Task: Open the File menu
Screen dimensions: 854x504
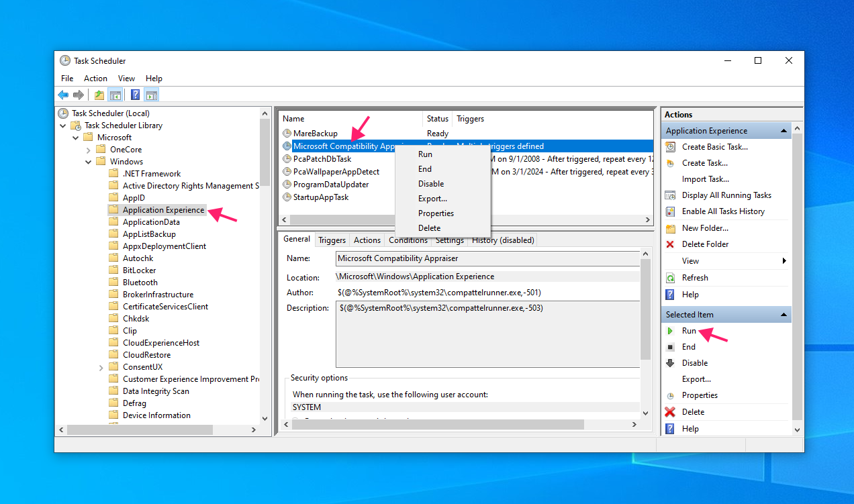Action: click(67, 79)
